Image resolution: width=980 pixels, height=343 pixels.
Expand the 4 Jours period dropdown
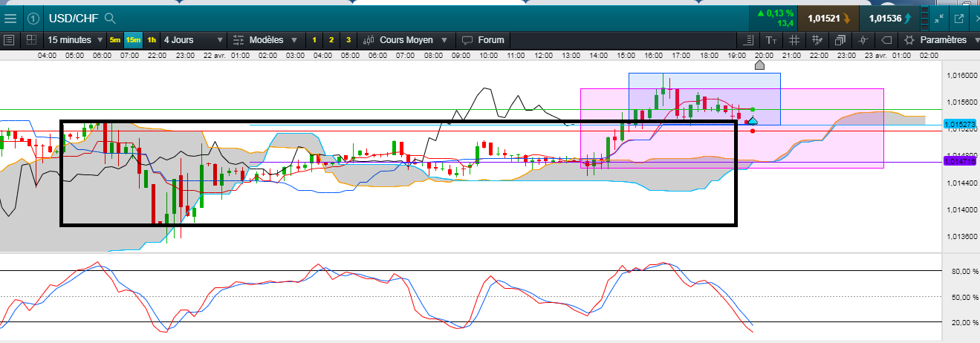click(x=193, y=40)
